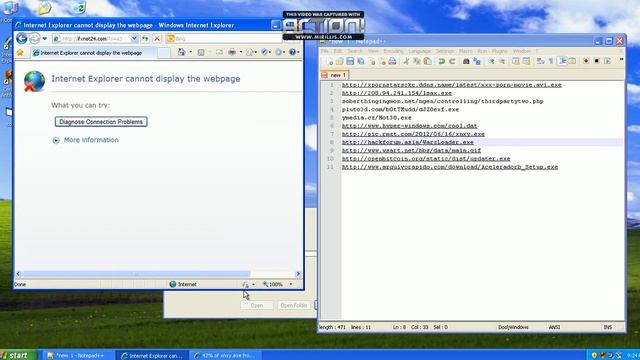This screenshot has height=360, width=640.
Task: Open the Tools gear dropdown in IE
Action: point(280,52)
